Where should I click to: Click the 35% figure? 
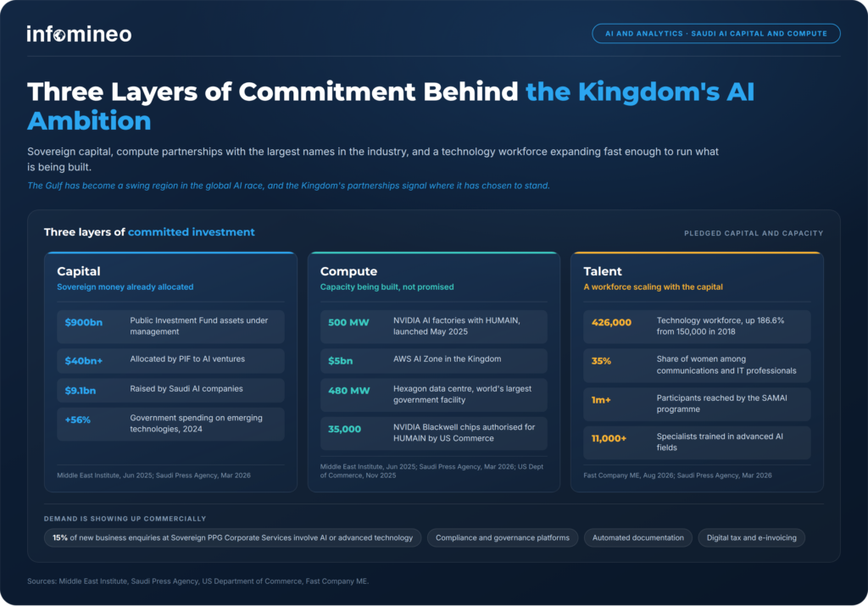click(601, 361)
